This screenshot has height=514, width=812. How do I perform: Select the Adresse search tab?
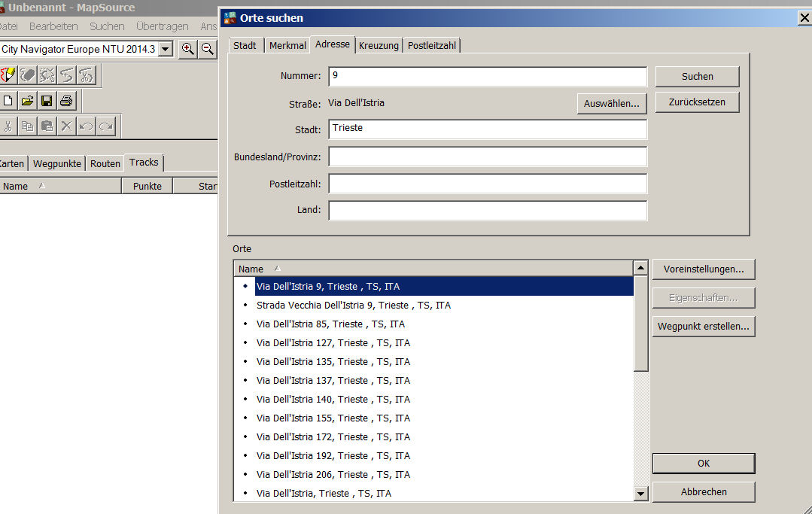click(333, 44)
